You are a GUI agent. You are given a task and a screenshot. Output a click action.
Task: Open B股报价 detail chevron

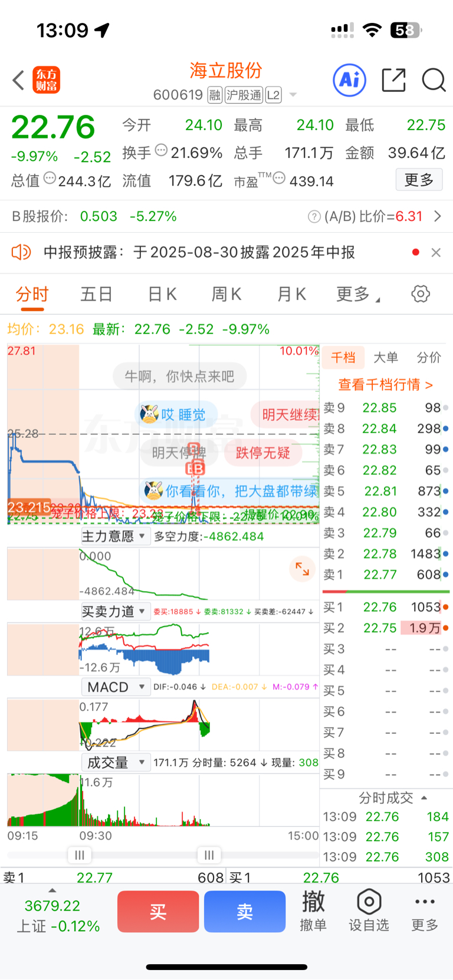[x=437, y=216]
